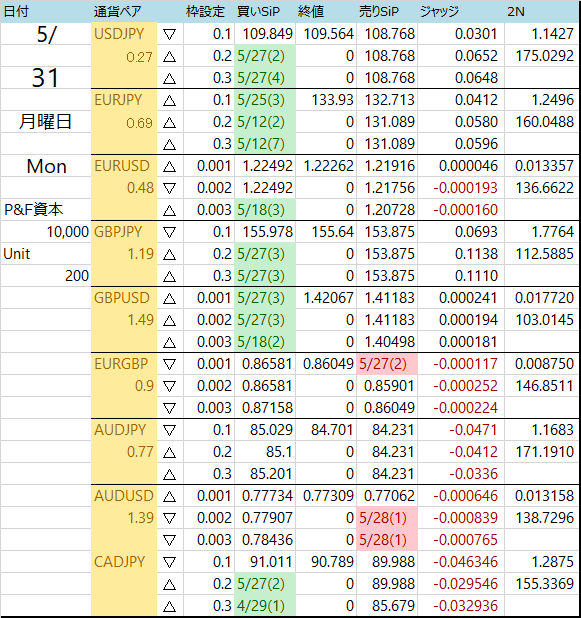Click the USDJPY currency pair cell
Image resolution: width=581 pixels, height=618 pixels.
click(124, 34)
